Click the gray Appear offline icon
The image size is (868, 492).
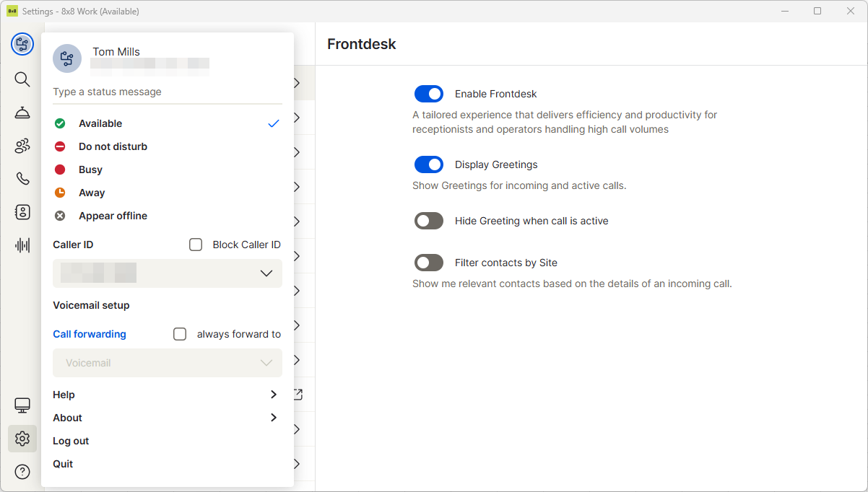60,216
